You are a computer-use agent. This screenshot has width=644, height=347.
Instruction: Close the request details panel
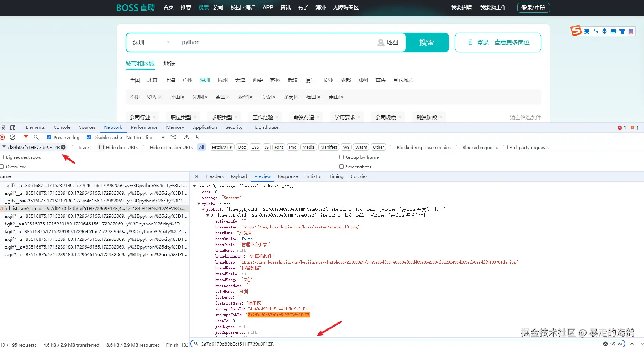(197, 176)
